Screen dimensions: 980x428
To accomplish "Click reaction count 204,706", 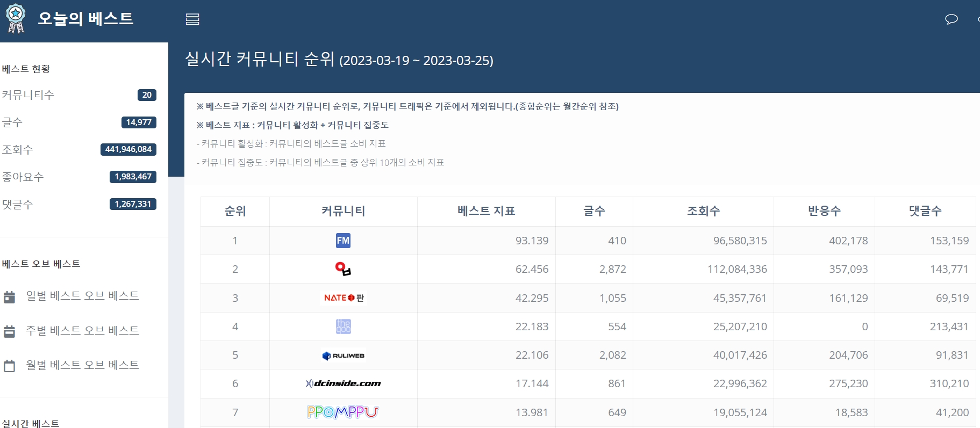I will (x=848, y=355).
